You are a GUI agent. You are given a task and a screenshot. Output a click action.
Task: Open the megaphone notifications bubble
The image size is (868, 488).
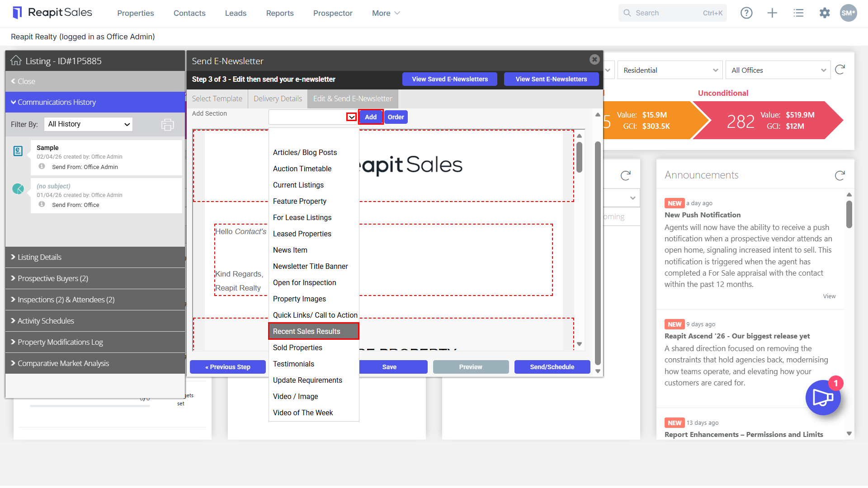point(823,398)
